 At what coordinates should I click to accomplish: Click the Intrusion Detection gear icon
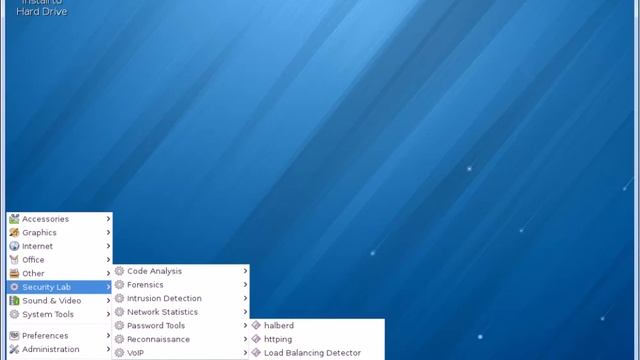(119, 298)
